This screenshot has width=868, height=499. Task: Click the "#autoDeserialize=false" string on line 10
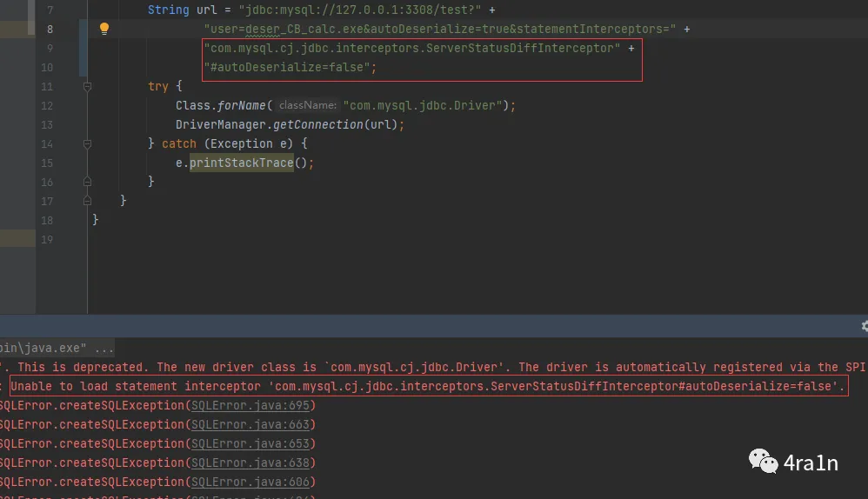pyautogui.click(x=290, y=68)
